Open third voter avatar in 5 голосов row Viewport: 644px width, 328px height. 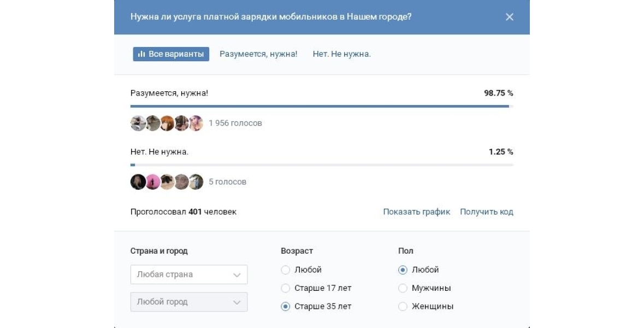[167, 181]
